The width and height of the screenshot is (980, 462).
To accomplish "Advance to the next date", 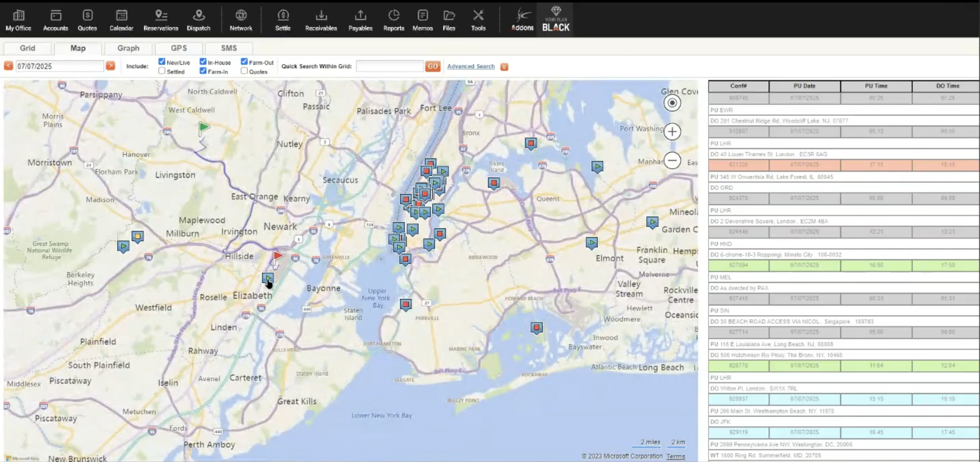I will [x=111, y=66].
